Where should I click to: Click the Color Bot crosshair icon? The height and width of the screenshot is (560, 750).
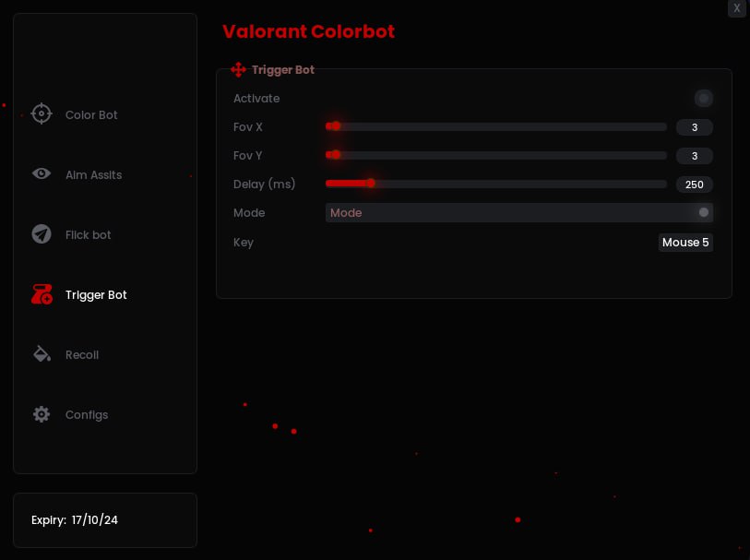[42, 113]
